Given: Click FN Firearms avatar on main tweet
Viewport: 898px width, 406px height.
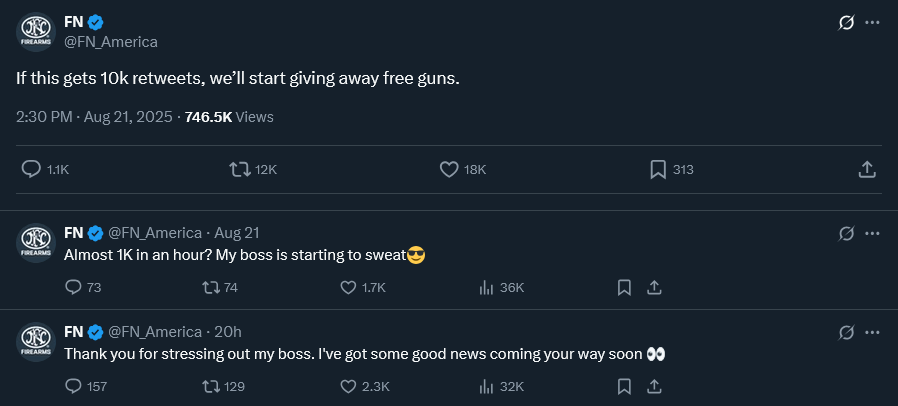Looking at the screenshot, I should coord(36,32).
